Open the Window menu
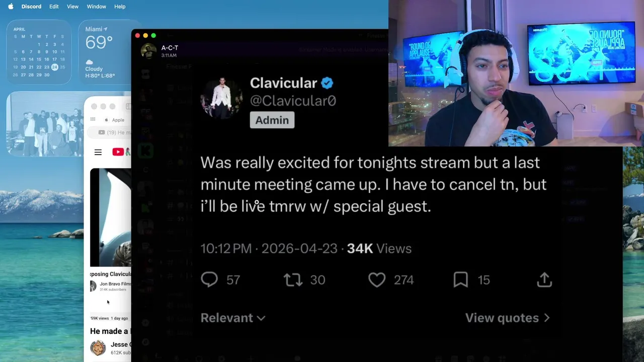The width and height of the screenshot is (644, 362). (x=96, y=7)
